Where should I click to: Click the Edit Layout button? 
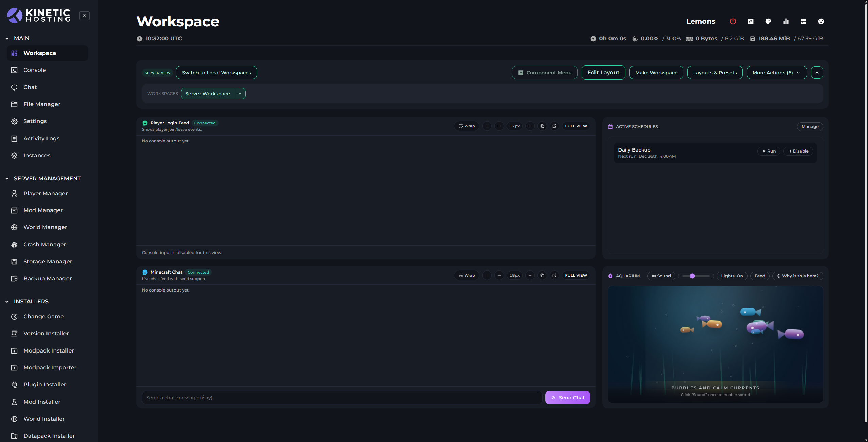pos(603,73)
